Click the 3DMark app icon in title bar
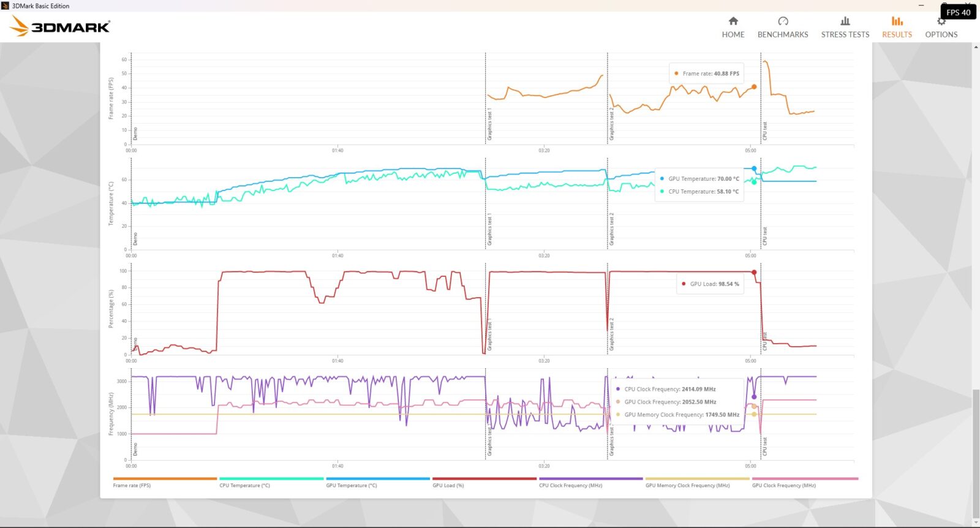 pos(6,6)
